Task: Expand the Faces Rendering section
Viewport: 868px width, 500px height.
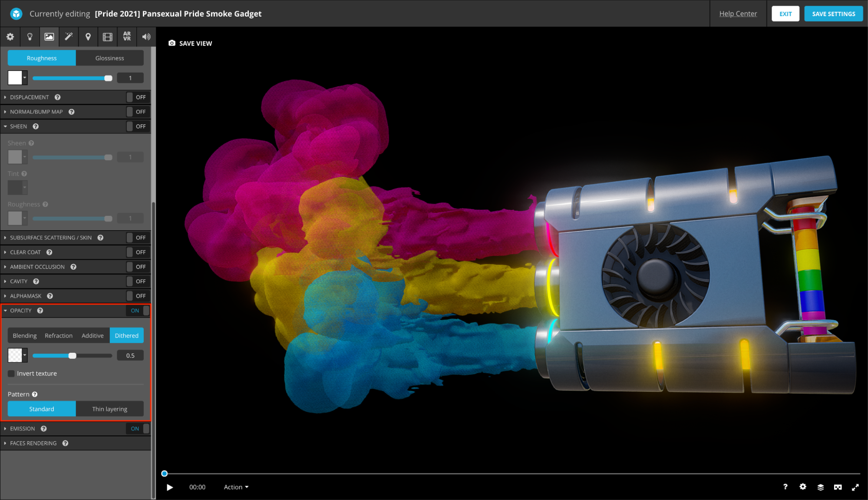Action: (x=33, y=443)
